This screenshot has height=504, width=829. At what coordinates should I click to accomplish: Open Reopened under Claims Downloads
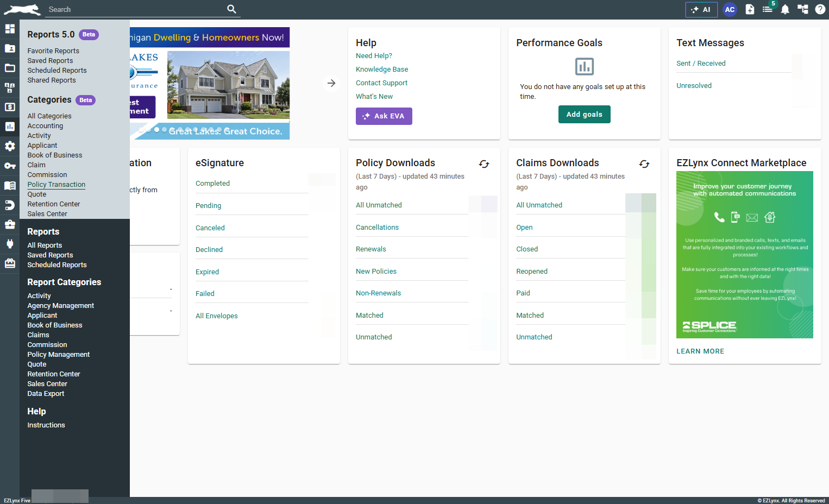[x=532, y=272]
